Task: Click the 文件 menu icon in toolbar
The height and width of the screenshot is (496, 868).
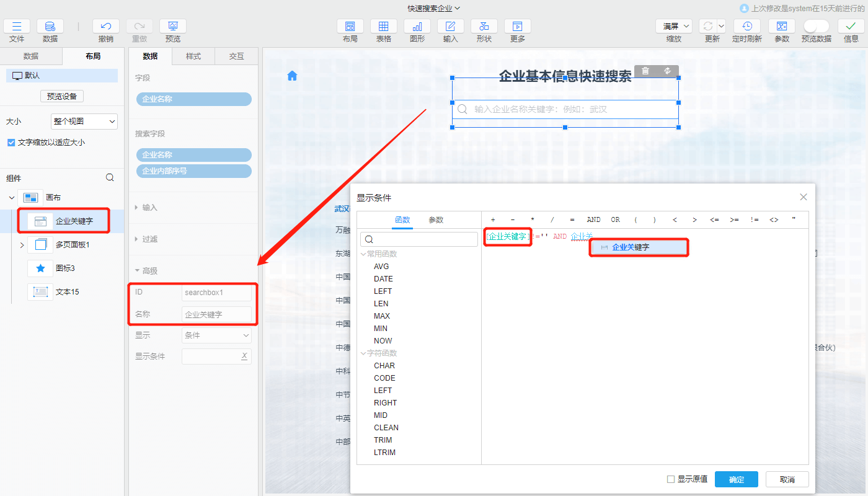Action: coord(17,26)
